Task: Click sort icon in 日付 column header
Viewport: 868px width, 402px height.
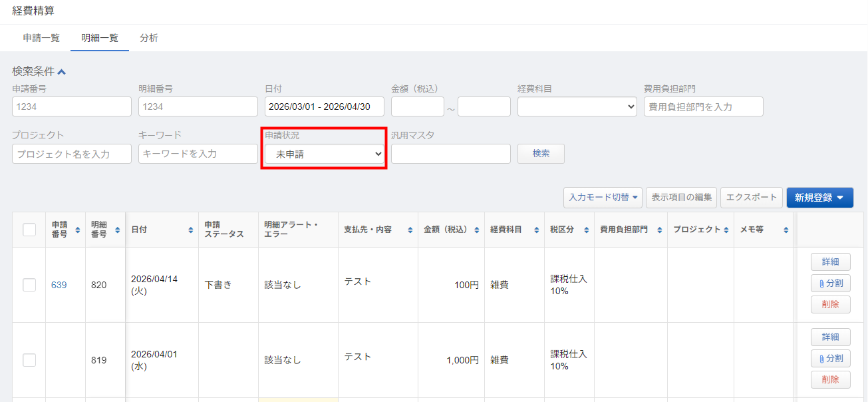Action: [191, 230]
